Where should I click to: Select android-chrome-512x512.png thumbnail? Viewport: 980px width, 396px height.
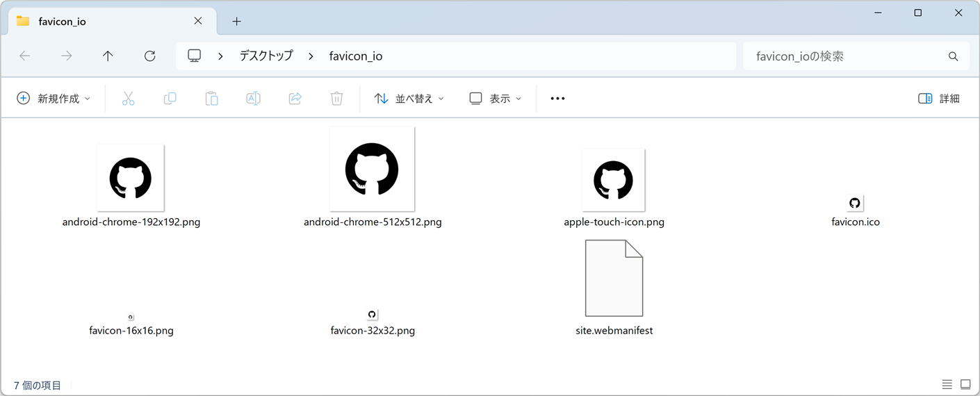click(372, 170)
